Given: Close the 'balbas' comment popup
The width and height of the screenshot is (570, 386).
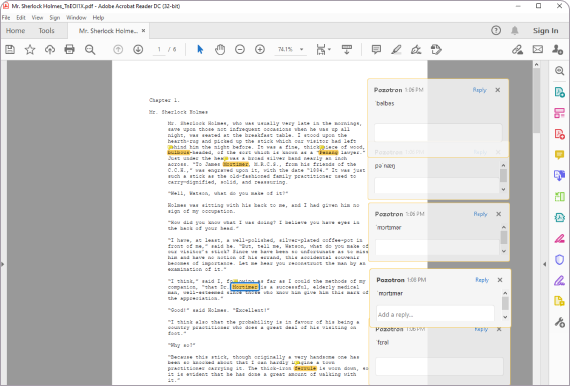Looking at the screenshot, I should (x=498, y=90).
